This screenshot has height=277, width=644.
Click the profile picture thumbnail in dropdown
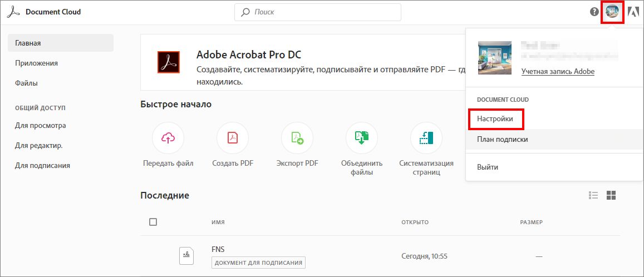(x=495, y=58)
